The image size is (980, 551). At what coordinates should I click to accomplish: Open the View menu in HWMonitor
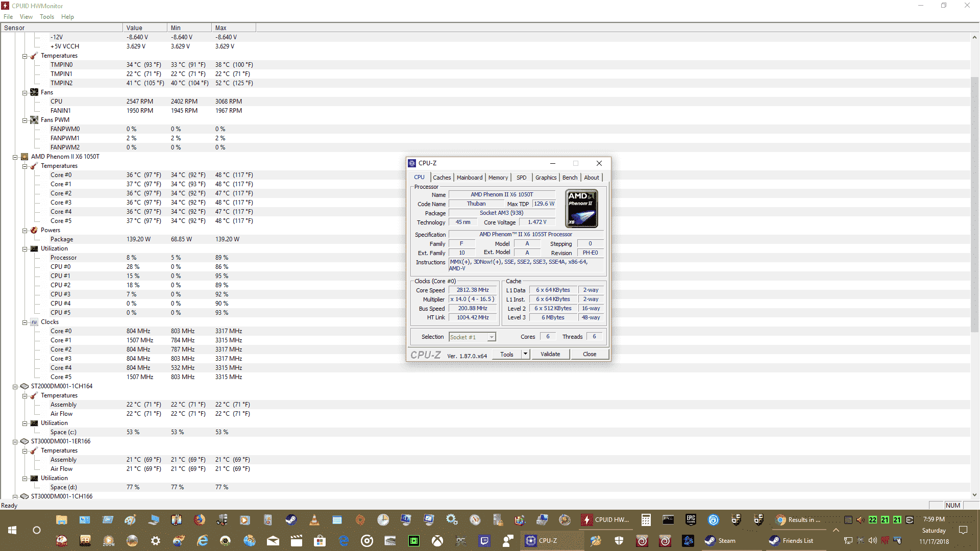point(26,17)
